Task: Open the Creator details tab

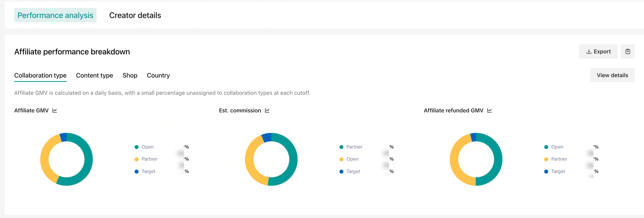Action: point(135,15)
